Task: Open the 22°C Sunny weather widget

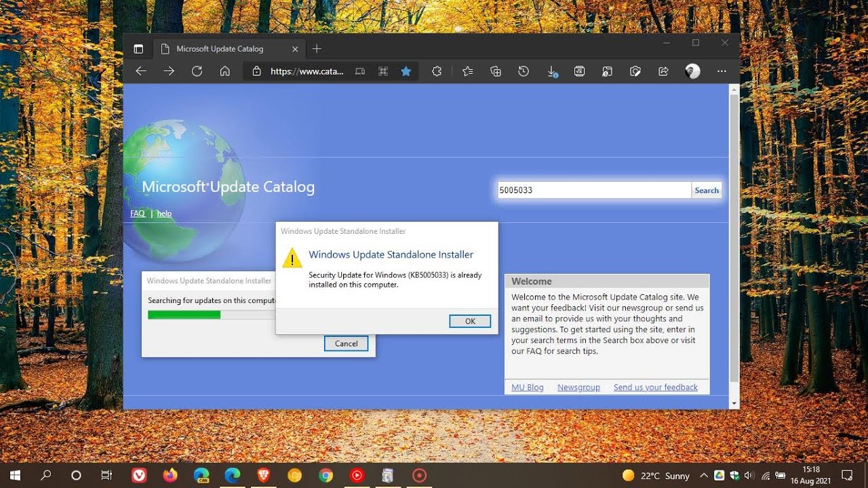Action: [656, 476]
